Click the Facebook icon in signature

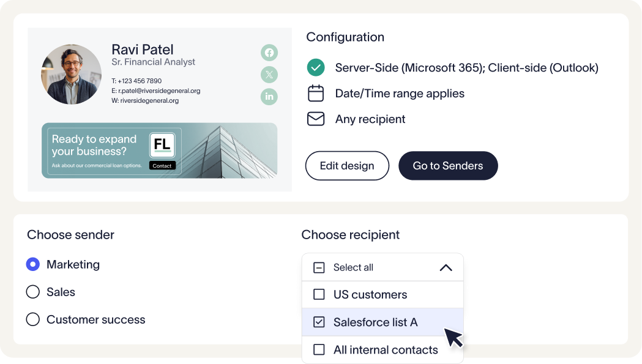(269, 53)
